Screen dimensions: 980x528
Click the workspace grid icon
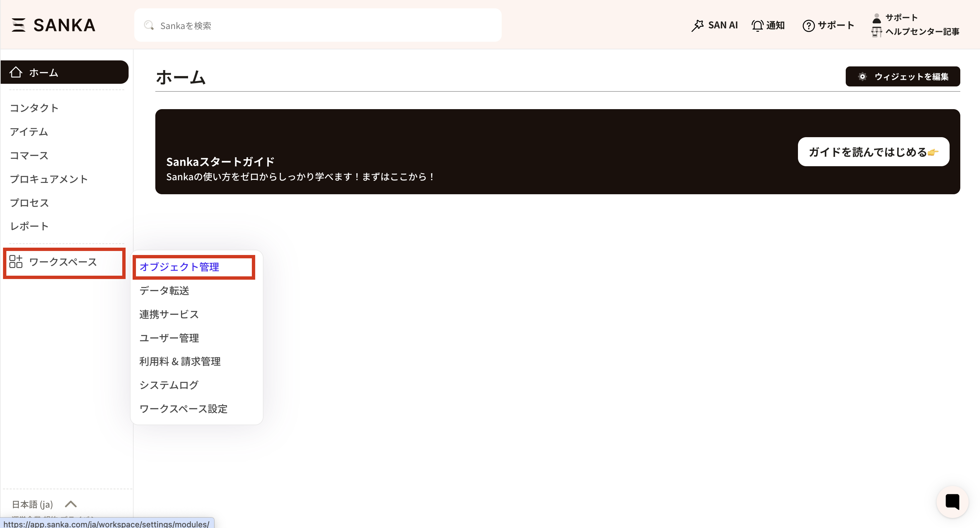[x=16, y=262]
